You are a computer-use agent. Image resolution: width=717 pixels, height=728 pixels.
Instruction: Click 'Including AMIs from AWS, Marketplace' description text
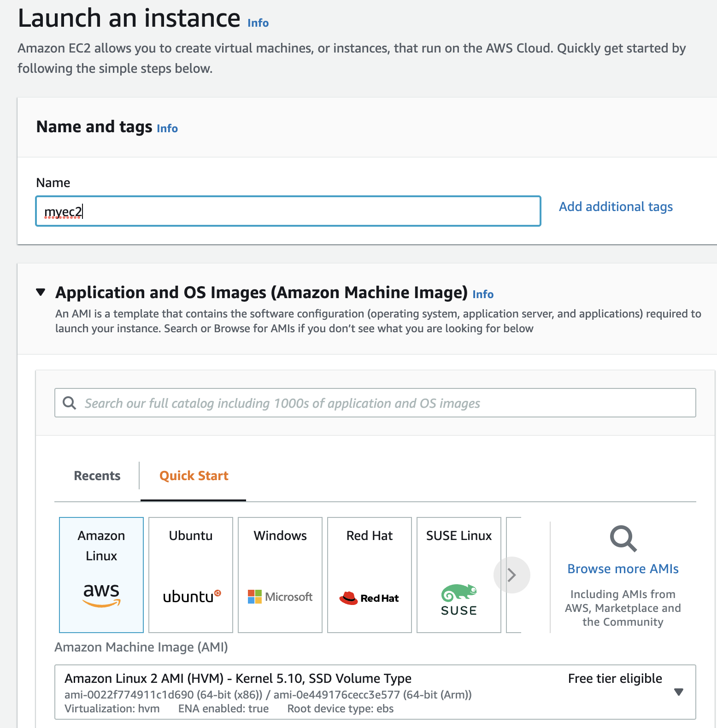(623, 608)
